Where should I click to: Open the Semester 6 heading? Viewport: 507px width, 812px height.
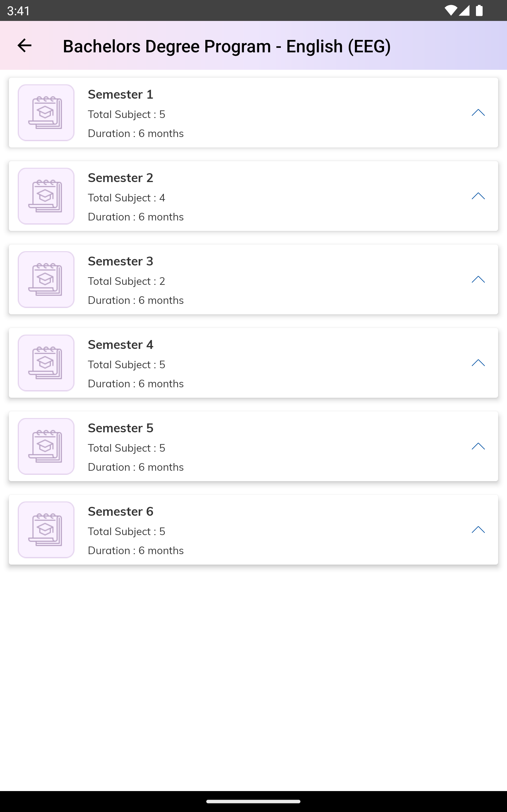(x=120, y=512)
